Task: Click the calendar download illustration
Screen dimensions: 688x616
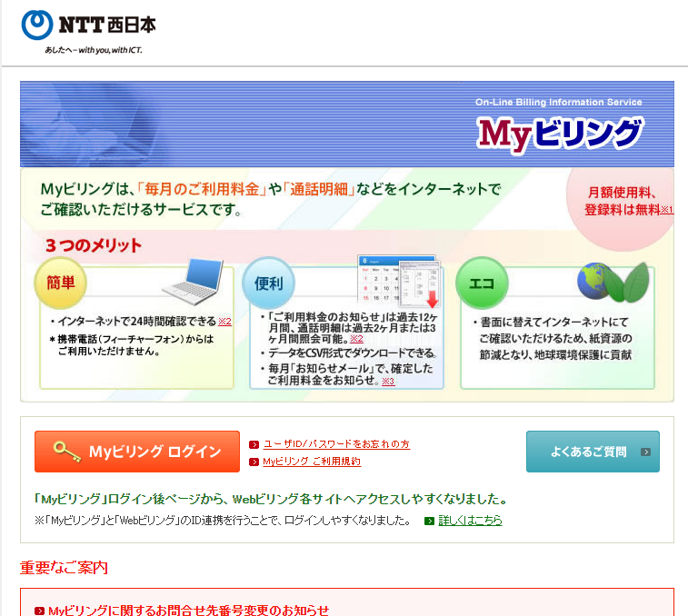Action: 398,281
